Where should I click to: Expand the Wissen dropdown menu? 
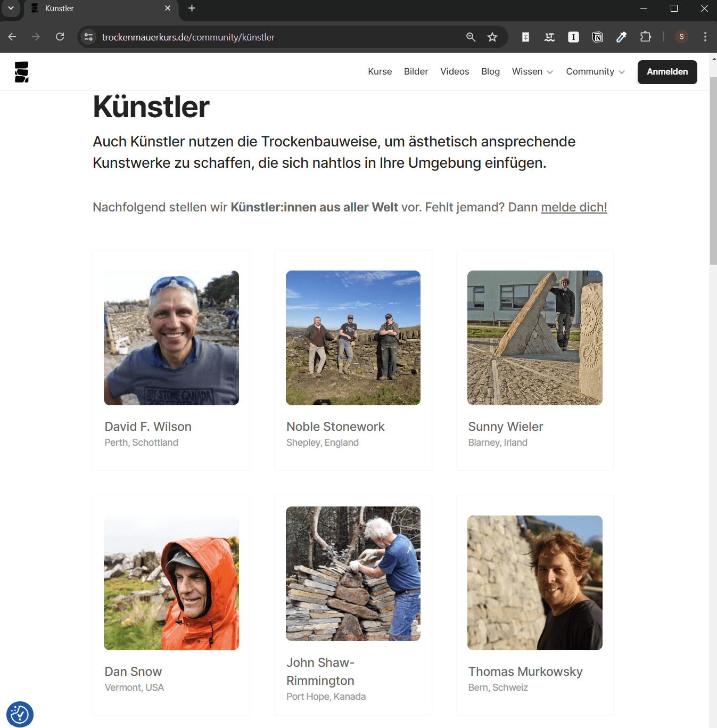pyautogui.click(x=532, y=71)
